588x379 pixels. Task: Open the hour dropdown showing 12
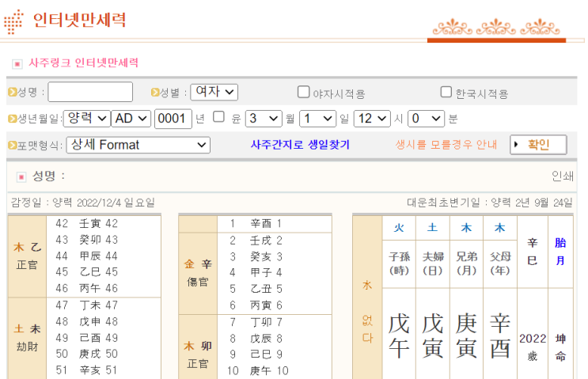click(x=372, y=119)
